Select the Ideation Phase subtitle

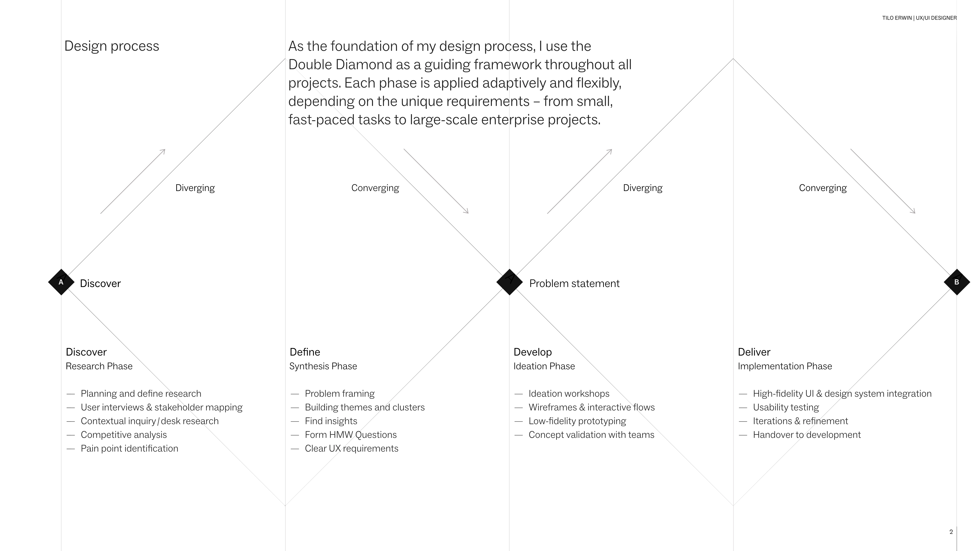pos(544,366)
